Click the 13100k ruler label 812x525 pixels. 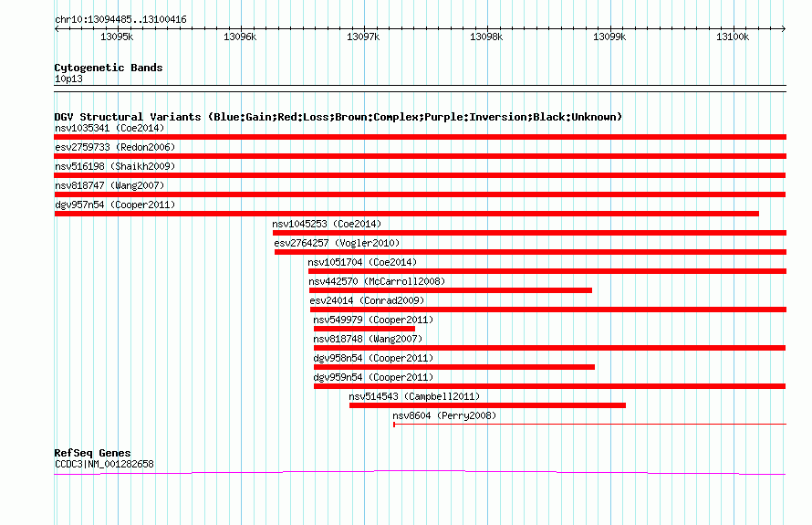coord(733,37)
